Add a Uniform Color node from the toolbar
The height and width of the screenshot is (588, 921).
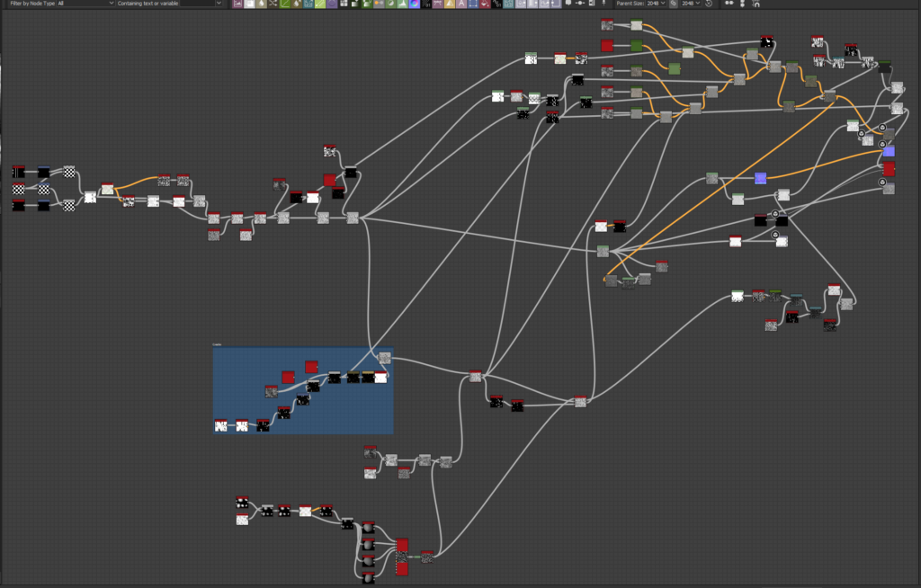484,4
